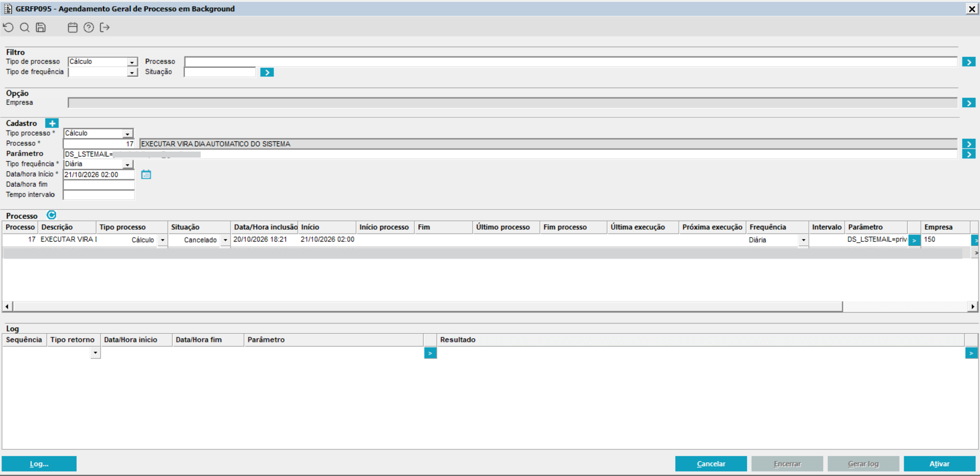Refresh the Processo grid with circular icon
The image size is (980, 476).
pos(51,215)
